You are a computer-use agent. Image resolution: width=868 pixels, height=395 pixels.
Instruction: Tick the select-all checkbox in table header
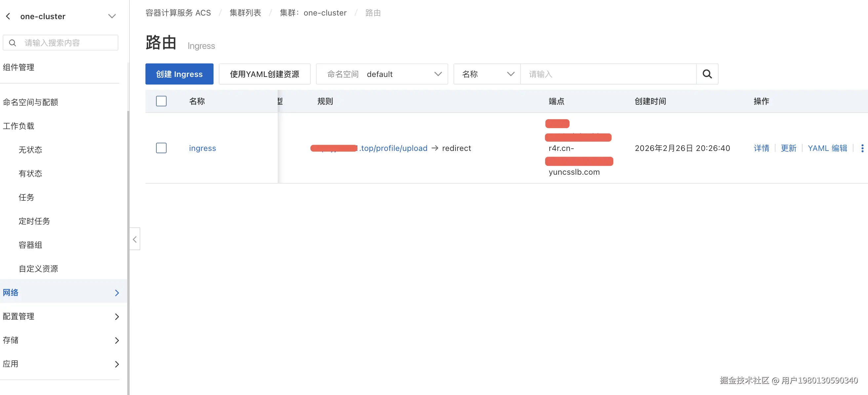(161, 101)
